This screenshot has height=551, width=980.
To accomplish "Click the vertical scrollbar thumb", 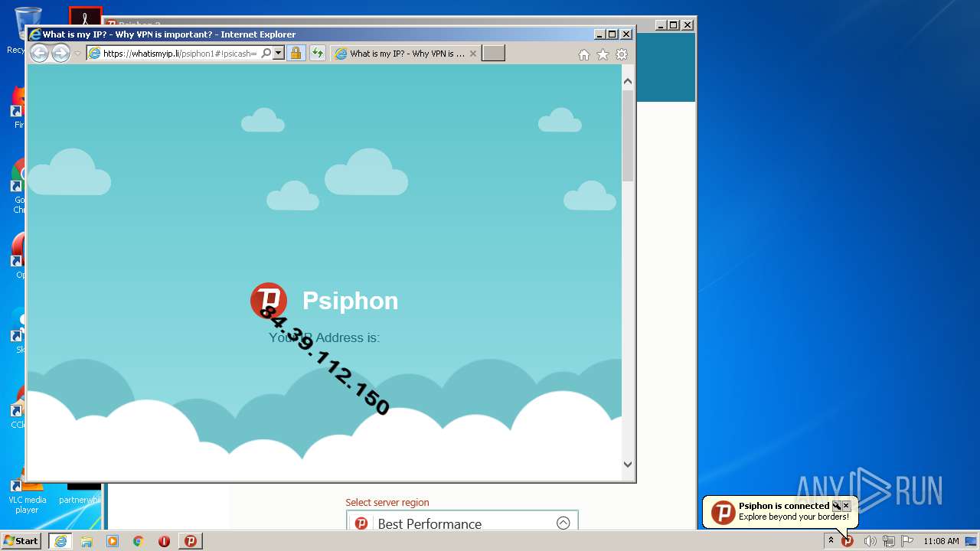I will click(628, 135).
